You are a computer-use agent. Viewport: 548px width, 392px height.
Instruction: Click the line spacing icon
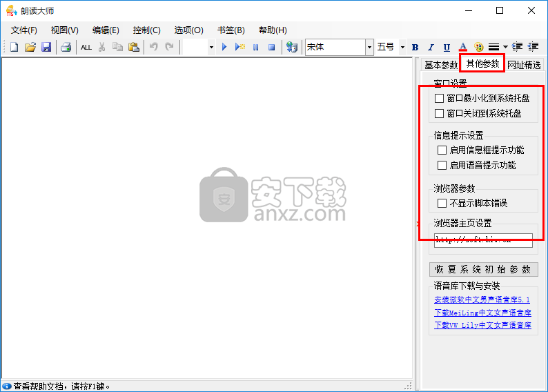493,47
